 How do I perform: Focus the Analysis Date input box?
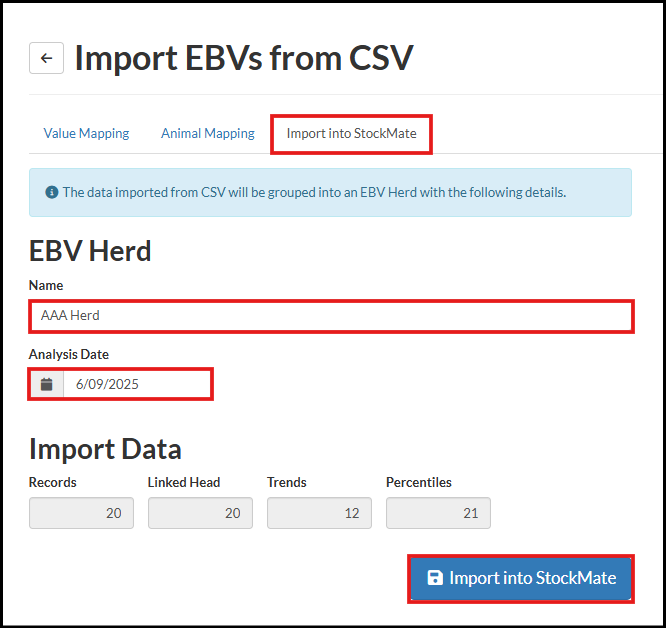[x=137, y=384]
